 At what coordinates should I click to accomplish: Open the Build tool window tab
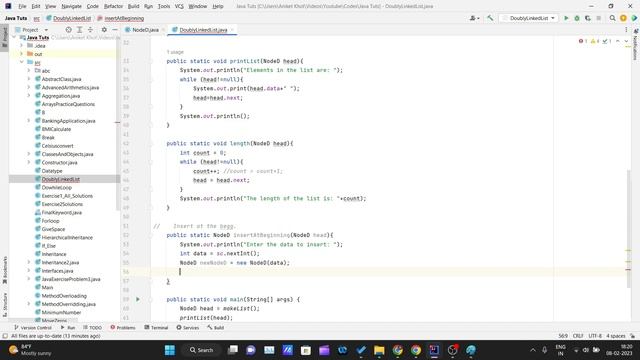click(216, 327)
